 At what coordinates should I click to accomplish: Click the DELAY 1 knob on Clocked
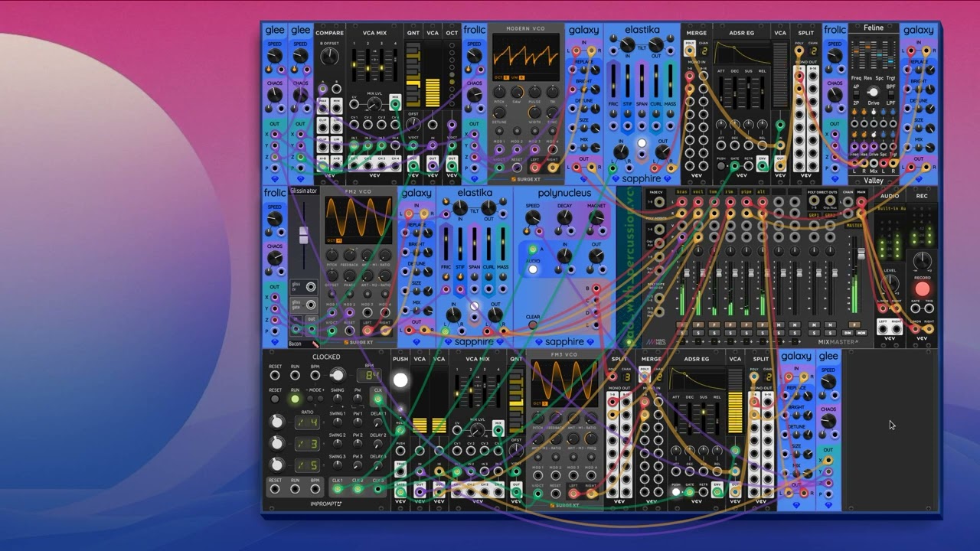coord(378,422)
